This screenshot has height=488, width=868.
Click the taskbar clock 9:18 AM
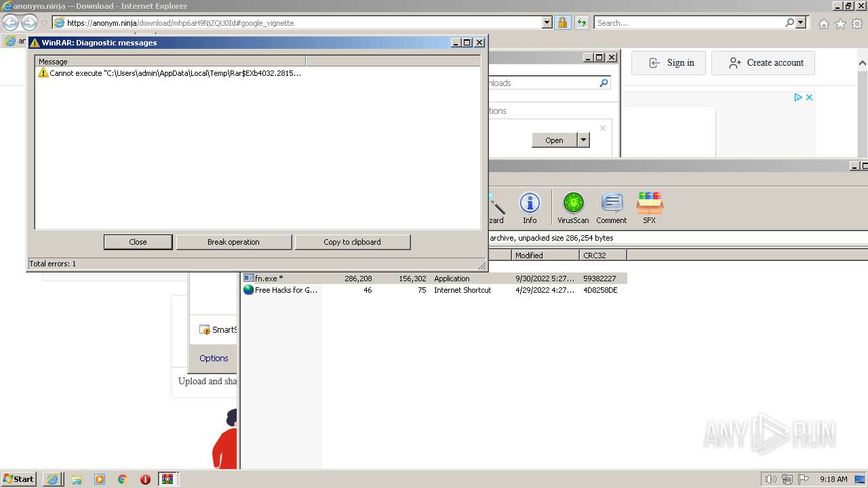click(833, 479)
